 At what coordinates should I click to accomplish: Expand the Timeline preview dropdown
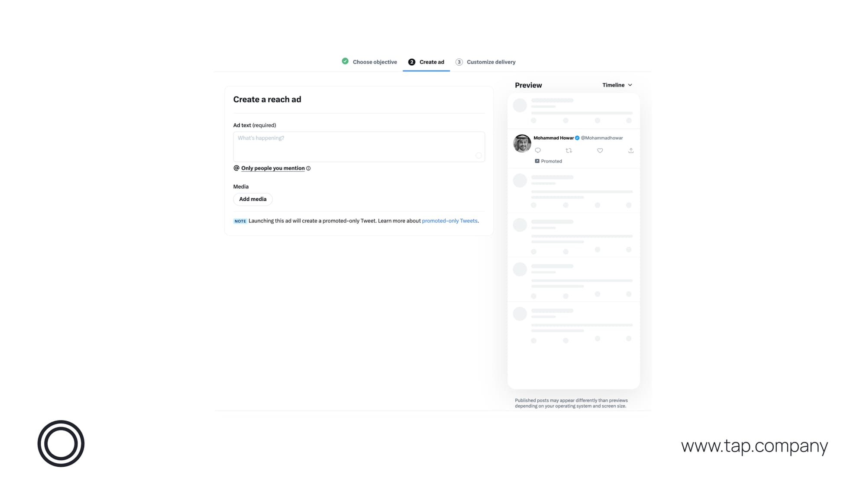(x=617, y=85)
